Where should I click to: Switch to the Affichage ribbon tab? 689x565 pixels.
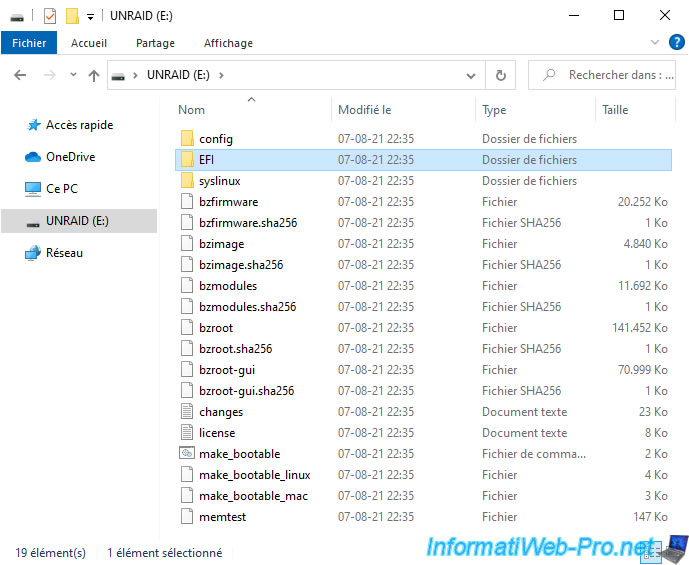point(228,43)
